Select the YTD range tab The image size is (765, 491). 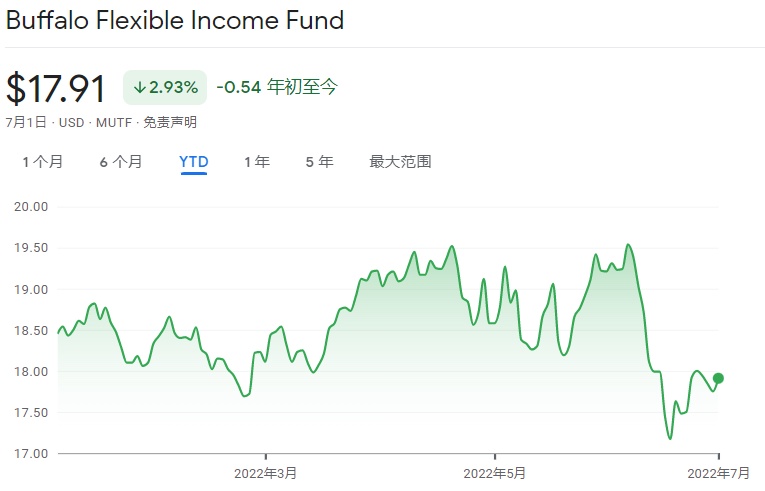click(194, 161)
